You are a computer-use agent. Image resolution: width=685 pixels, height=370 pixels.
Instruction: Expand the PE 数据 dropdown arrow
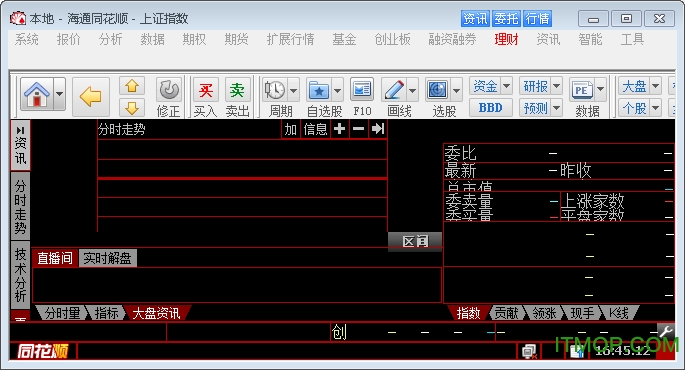tap(601, 90)
